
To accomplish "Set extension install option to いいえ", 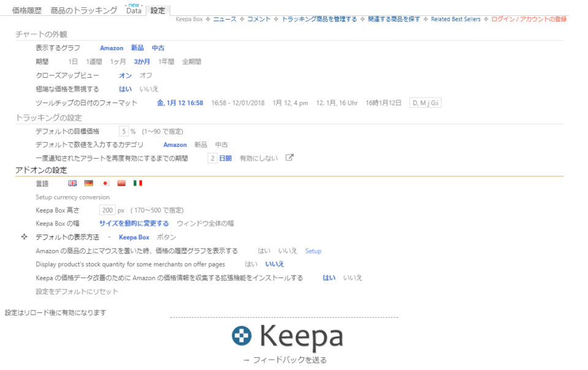I will pos(352,277).
